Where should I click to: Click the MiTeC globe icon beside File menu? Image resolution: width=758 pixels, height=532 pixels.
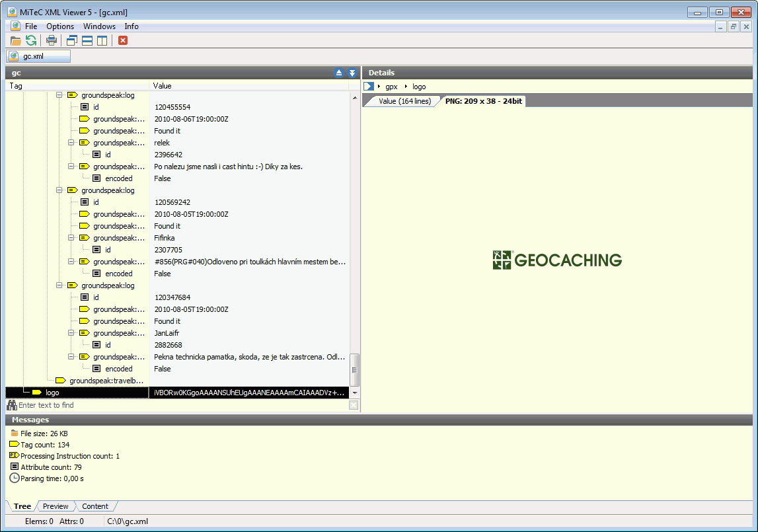click(15, 26)
